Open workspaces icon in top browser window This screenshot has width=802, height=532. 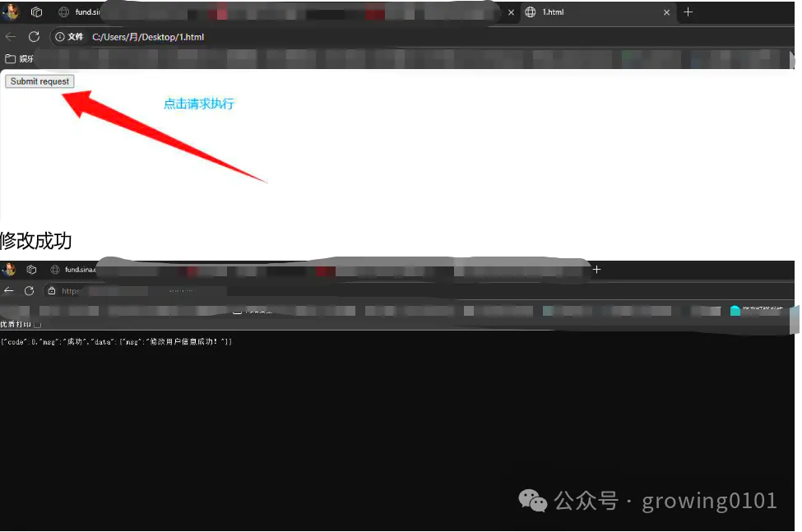pos(36,12)
